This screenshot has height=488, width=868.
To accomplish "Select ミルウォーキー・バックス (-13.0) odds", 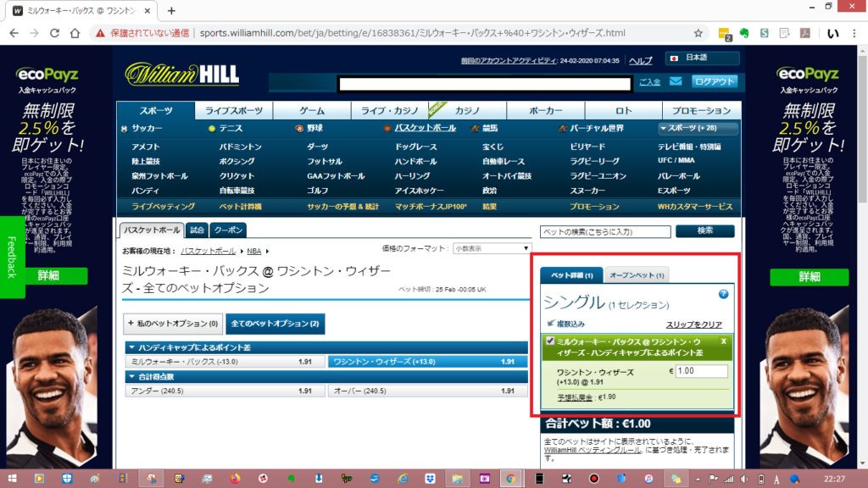I will point(225,362).
